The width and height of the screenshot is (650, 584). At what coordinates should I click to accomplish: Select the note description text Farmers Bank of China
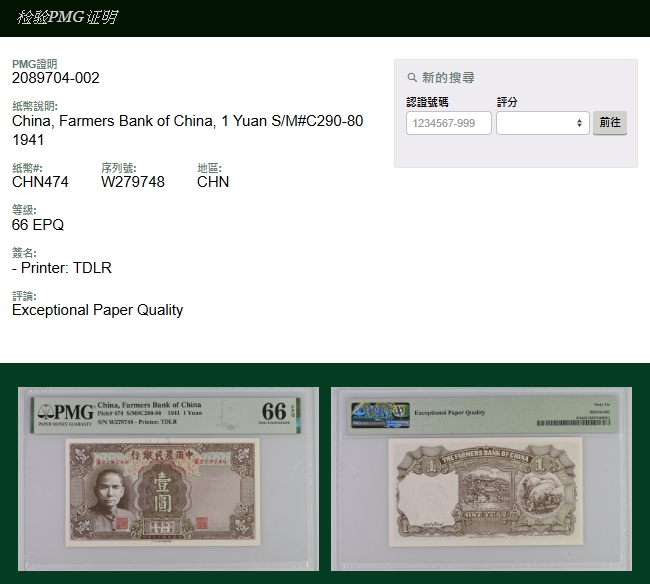point(137,121)
